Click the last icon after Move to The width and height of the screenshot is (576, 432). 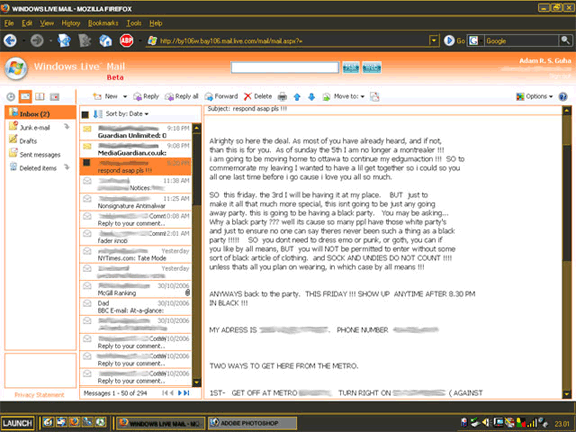(x=375, y=97)
